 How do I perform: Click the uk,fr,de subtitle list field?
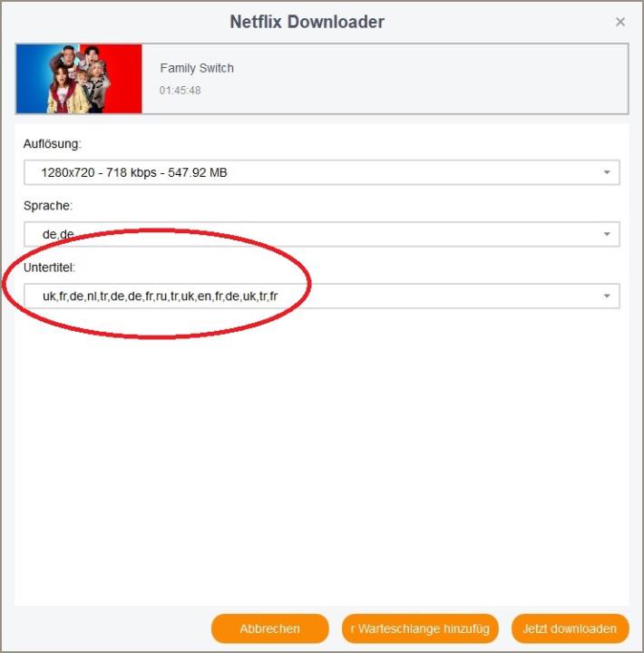pyautogui.click(x=322, y=296)
